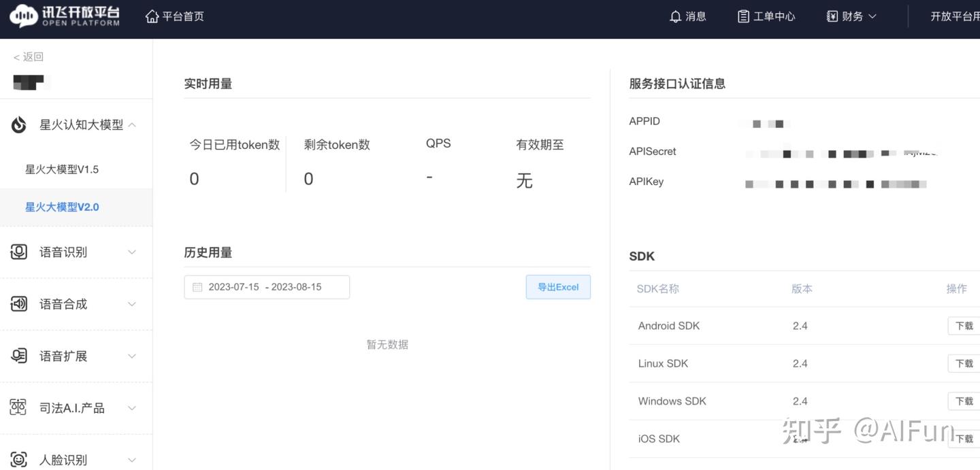Select 星火大模型V2.0 in sidebar
This screenshot has height=470, width=980.
[62, 207]
